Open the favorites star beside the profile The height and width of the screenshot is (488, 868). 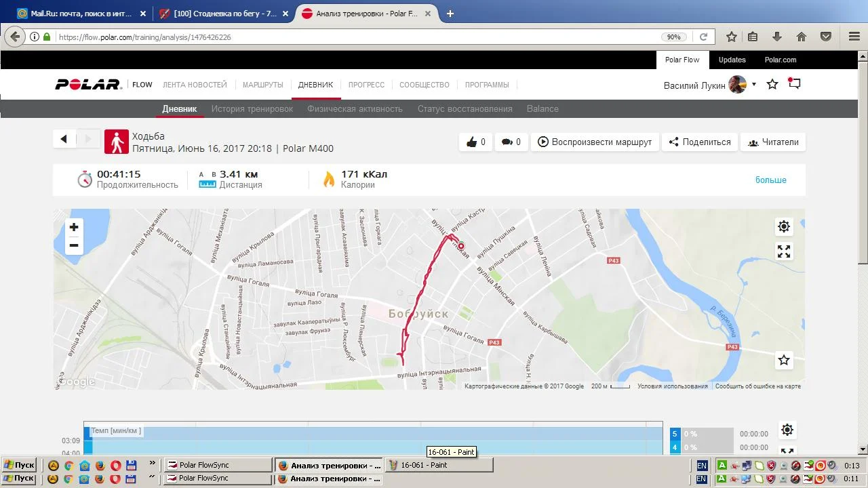coord(772,85)
